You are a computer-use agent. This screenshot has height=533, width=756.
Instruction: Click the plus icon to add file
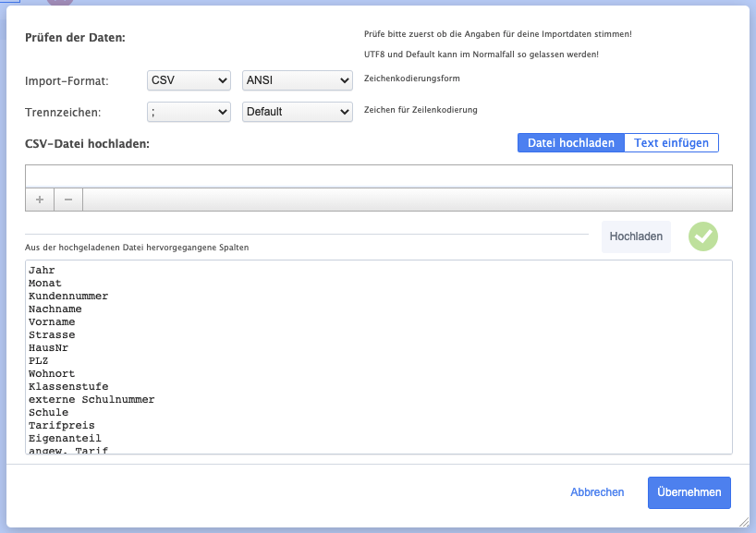tap(39, 200)
